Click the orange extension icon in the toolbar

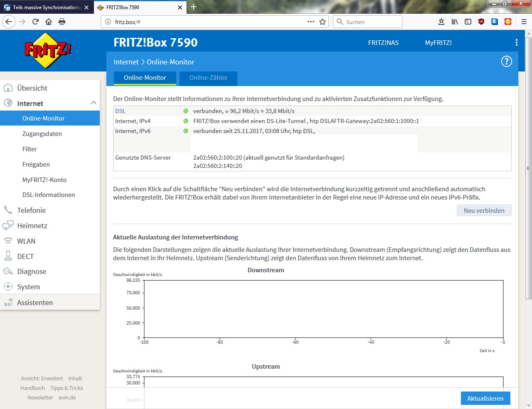(508, 22)
